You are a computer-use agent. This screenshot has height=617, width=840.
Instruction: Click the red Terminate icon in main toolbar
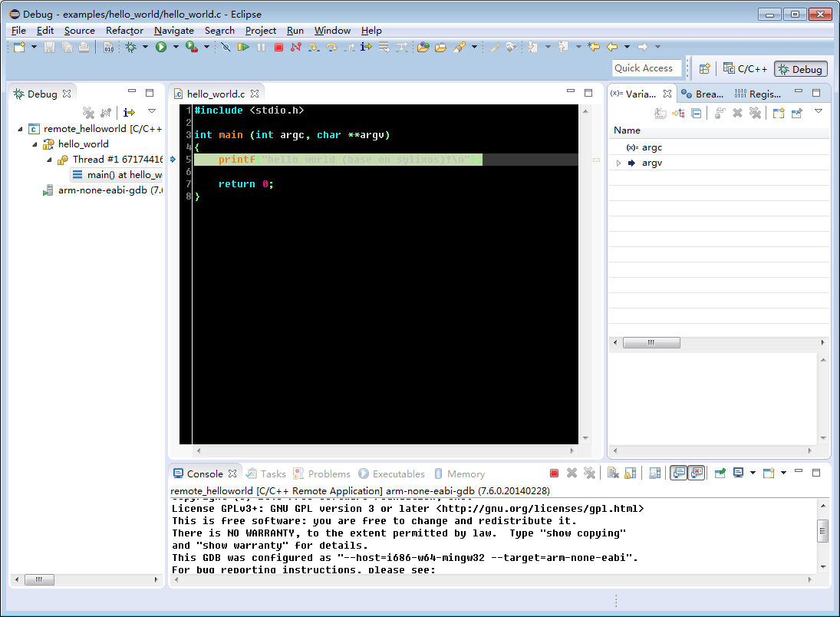click(278, 47)
